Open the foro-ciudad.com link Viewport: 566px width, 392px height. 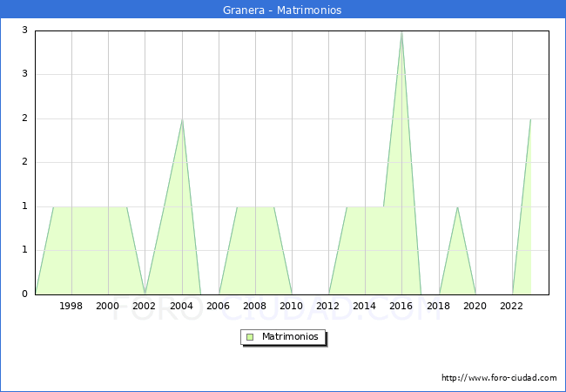tap(499, 378)
